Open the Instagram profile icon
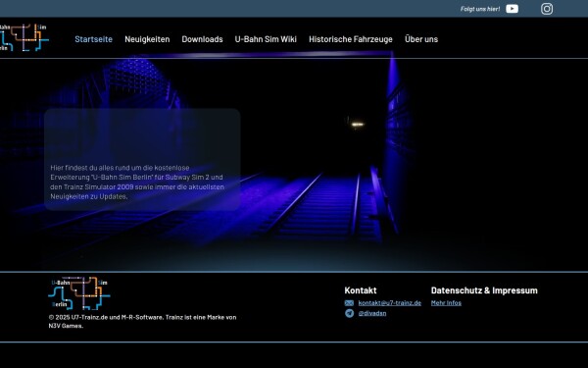This screenshot has width=588, height=368. pos(547,9)
